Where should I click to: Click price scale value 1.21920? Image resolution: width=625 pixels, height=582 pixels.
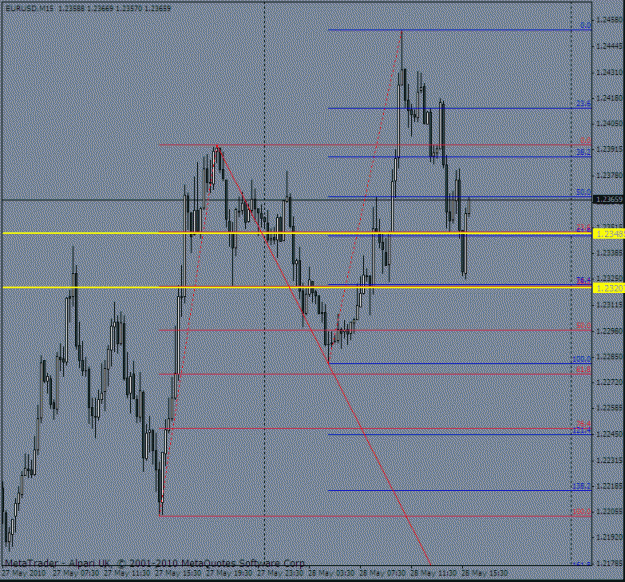click(x=610, y=537)
